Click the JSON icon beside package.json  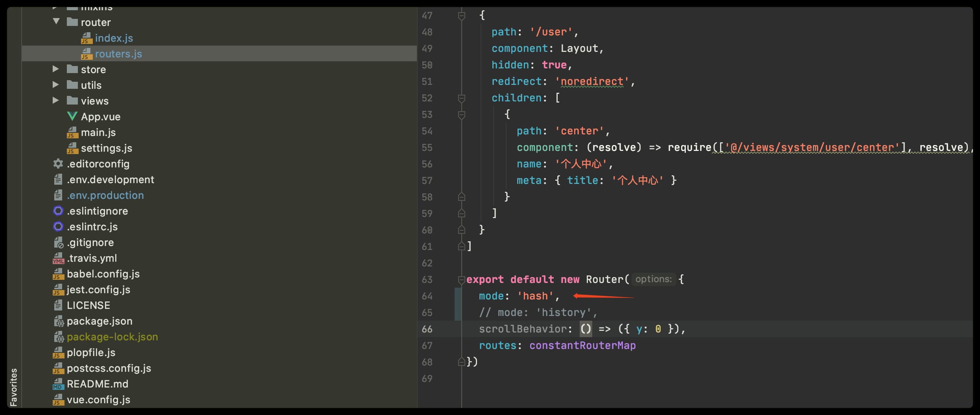click(x=59, y=321)
